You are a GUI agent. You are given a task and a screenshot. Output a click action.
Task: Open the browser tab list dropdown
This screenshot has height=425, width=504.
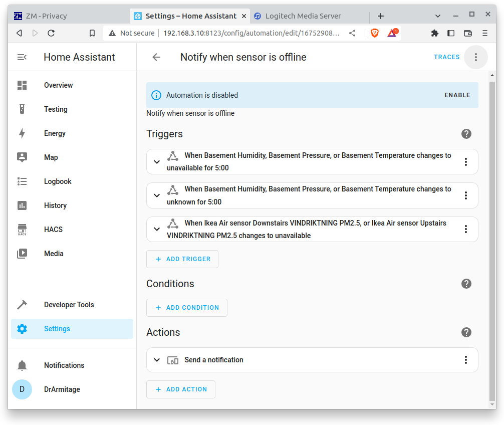pyautogui.click(x=437, y=16)
